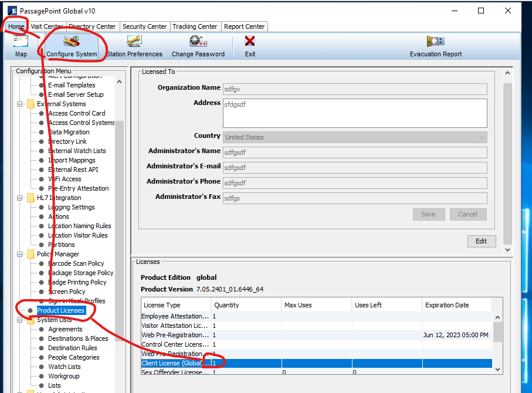Open Barcode Scan Policy
532x393 pixels.
point(76,263)
